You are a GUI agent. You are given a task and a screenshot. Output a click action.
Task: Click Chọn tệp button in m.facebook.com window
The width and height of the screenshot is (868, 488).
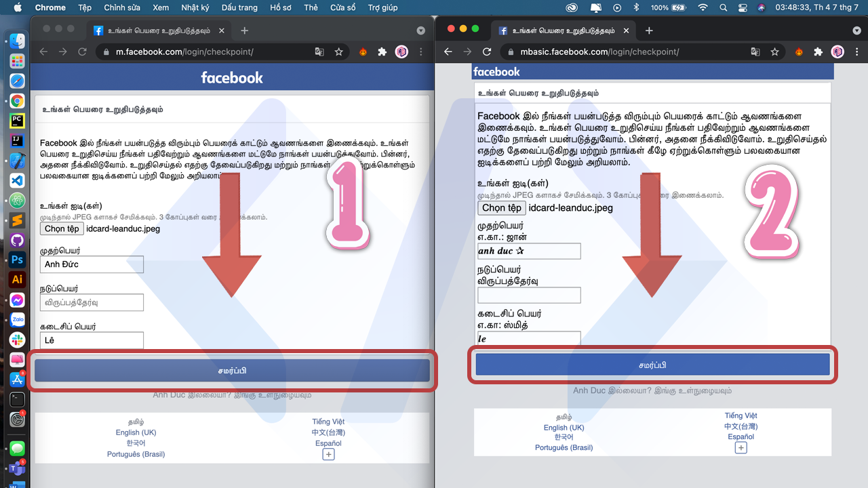pos(62,228)
